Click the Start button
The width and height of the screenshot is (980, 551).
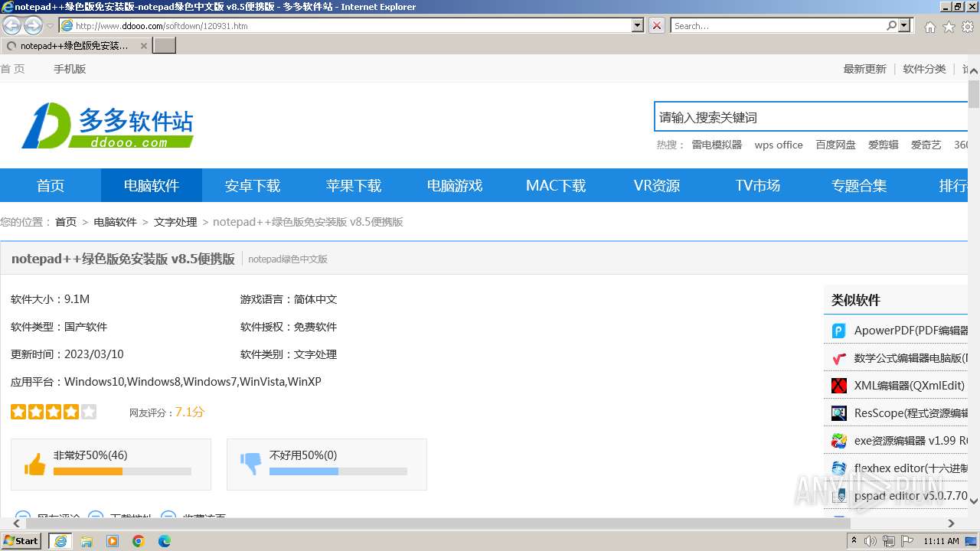point(21,541)
